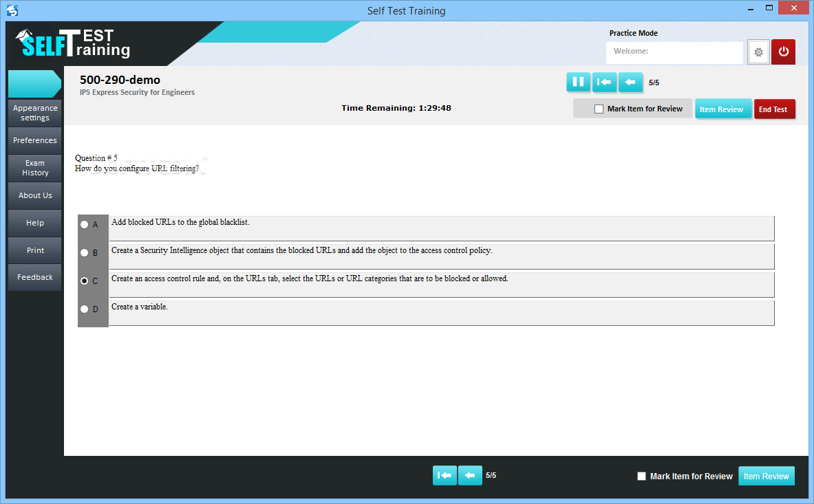Click answer text 'Create a variable.'
Image resolution: width=814 pixels, height=504 pixels.
tap(140, 307)
